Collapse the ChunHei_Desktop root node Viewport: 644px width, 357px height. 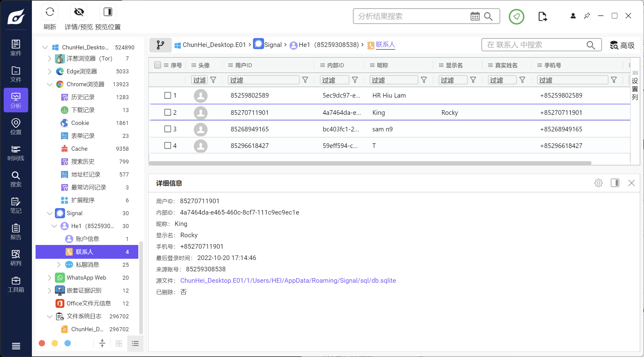[x=45, y=47]
